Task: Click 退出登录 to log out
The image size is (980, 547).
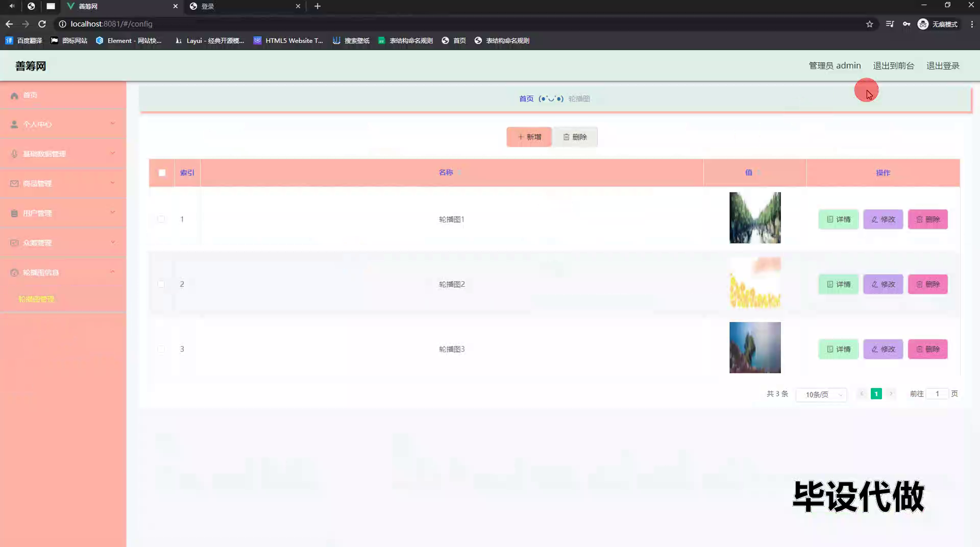Action: [943, 66]
